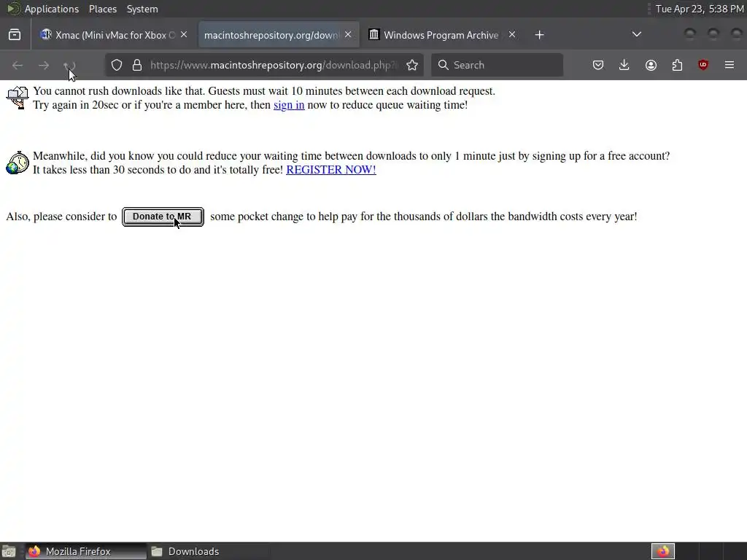This screenshot has height=560, width=747.
Task: Click the Firefox workspace switcher thumbnail
Action: [663, 551]
